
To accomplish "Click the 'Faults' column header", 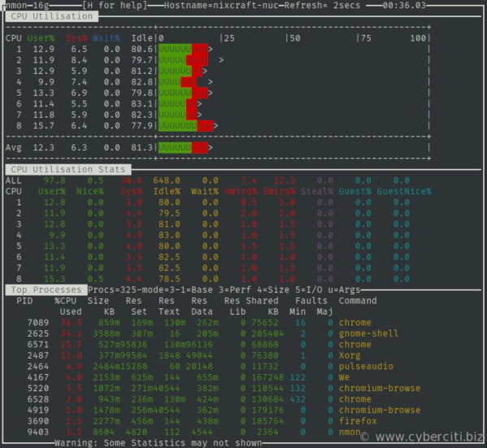I will pos(311,301).
